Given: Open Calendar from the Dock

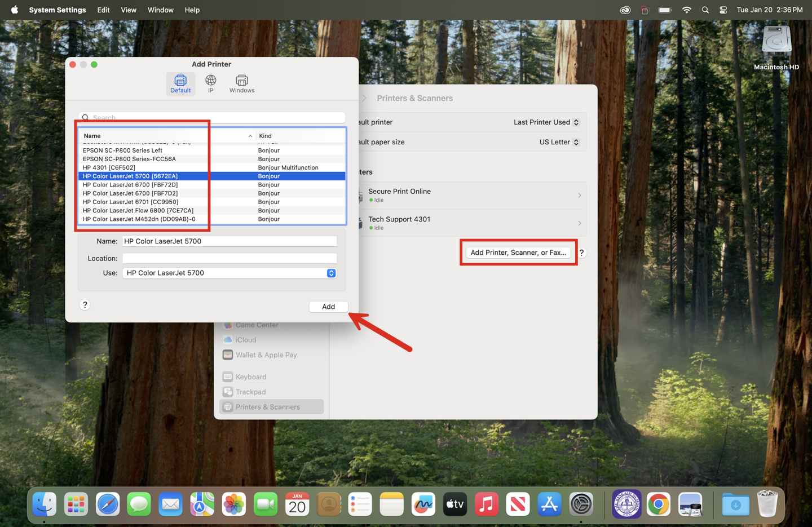Looking at the screenshot, I should (x=297, y=504).
